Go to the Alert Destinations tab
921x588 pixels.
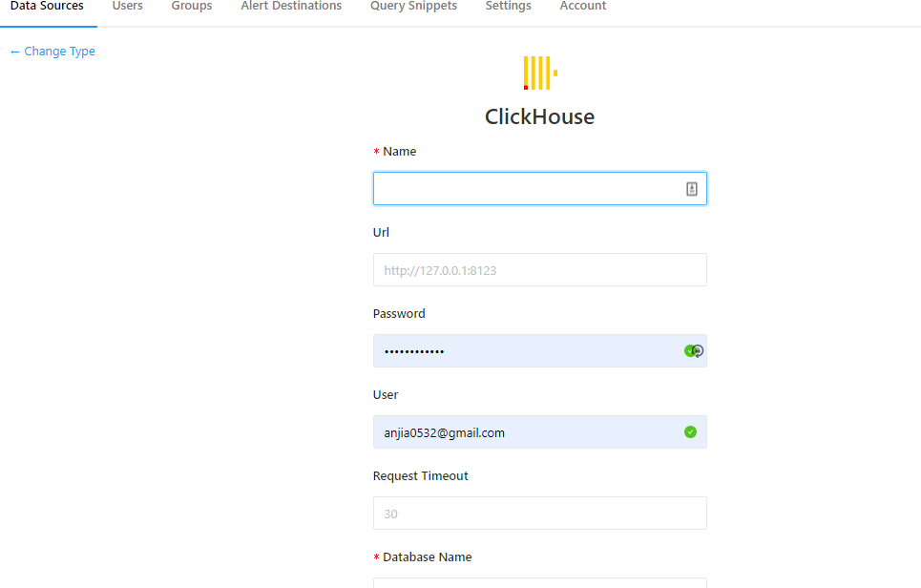[x=291, y=7]
